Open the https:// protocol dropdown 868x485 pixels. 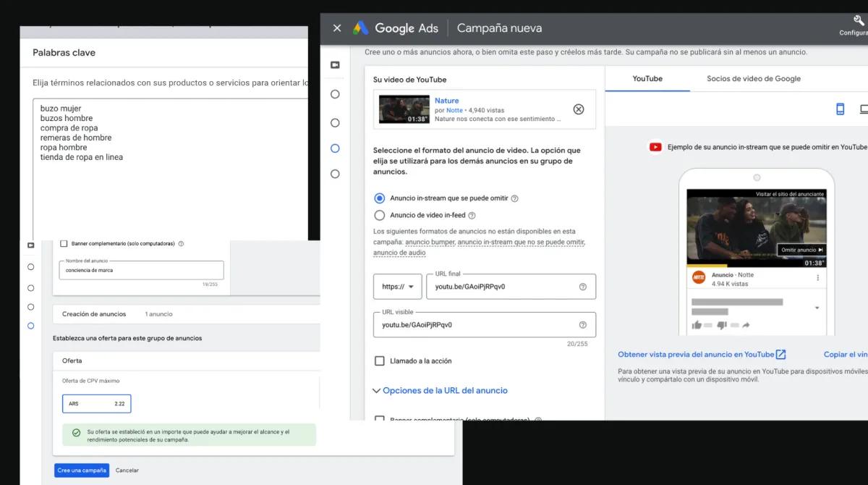[x=397, y=287]
